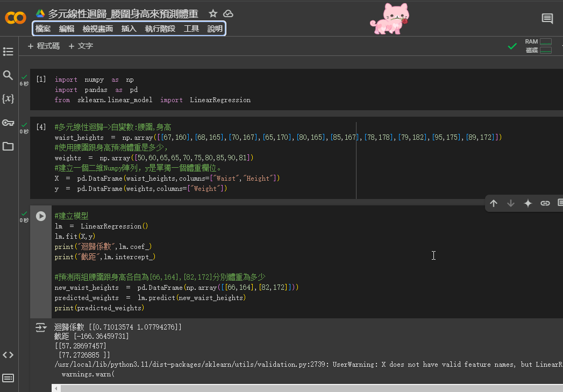This screenshot has height=392, width=563.
Task: Run the model building cell
Action: (x=41, y=216)
